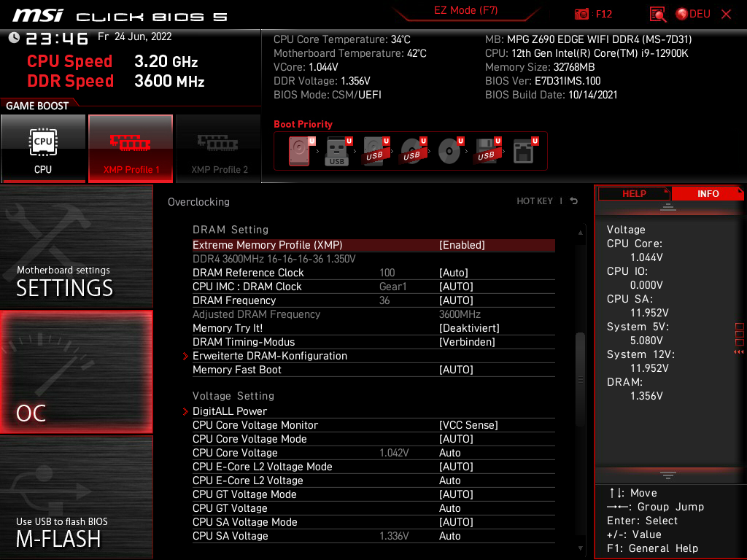Image resolution: width=747 pixels, height=560 pixels.
Task: Open the SETTINGS motherboard section
Action: click(76, 246)
